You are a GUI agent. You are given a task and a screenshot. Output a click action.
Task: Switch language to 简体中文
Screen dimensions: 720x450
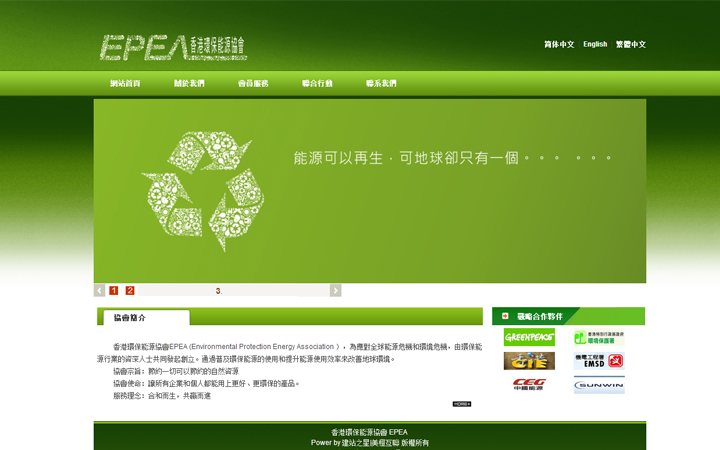[x=559, y=44]
